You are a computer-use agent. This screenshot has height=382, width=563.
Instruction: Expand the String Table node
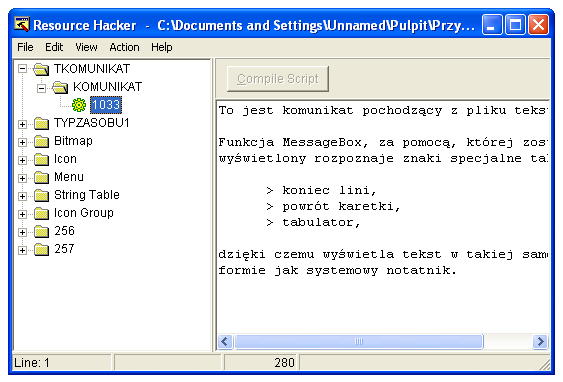click(x=22, y=196)
